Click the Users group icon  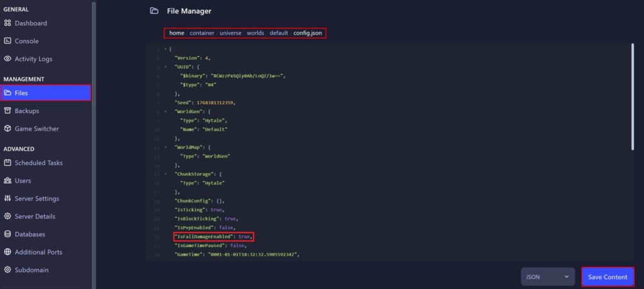(x=8, y=181)
